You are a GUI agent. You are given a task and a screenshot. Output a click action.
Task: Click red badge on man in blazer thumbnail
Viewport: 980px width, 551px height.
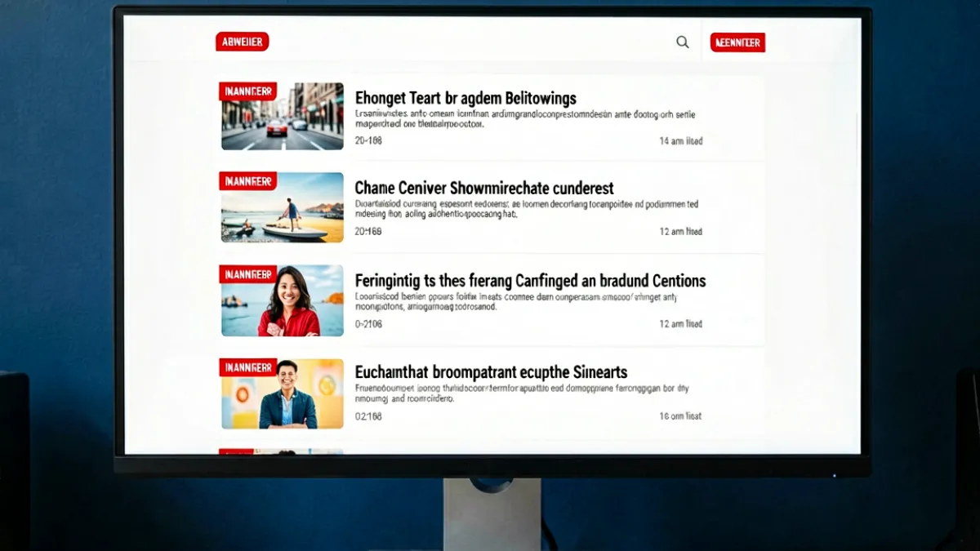(248, 367)
